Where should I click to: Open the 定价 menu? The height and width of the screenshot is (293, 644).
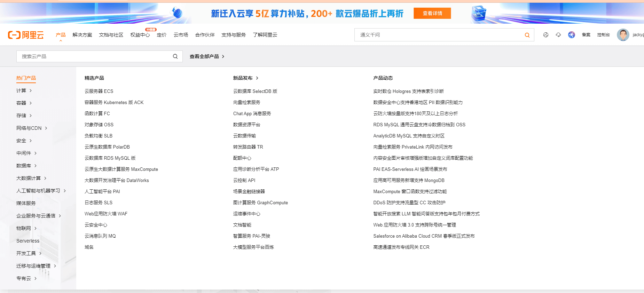[162, 35]
